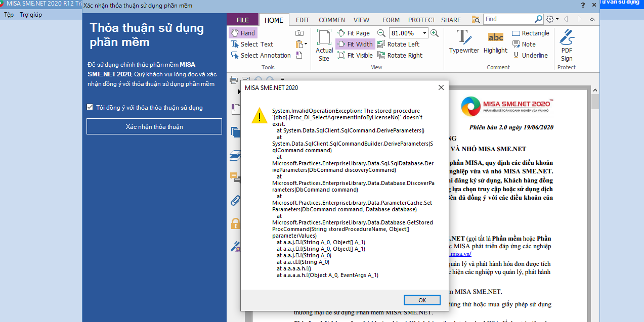The height and width of the screenshot is (322, 644).
Task: Open the settings gear dropdown
Action: (x=552, y=19)
